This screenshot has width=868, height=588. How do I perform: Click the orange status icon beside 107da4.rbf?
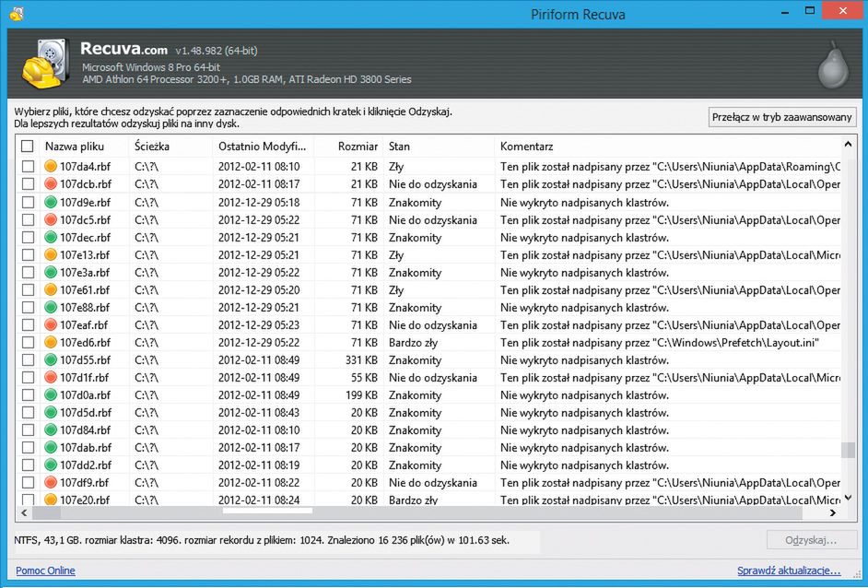(51, 166)
